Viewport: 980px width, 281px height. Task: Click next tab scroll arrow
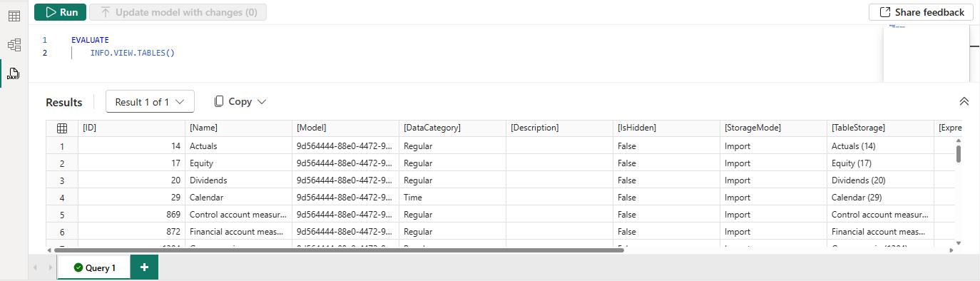coord(50,267)
